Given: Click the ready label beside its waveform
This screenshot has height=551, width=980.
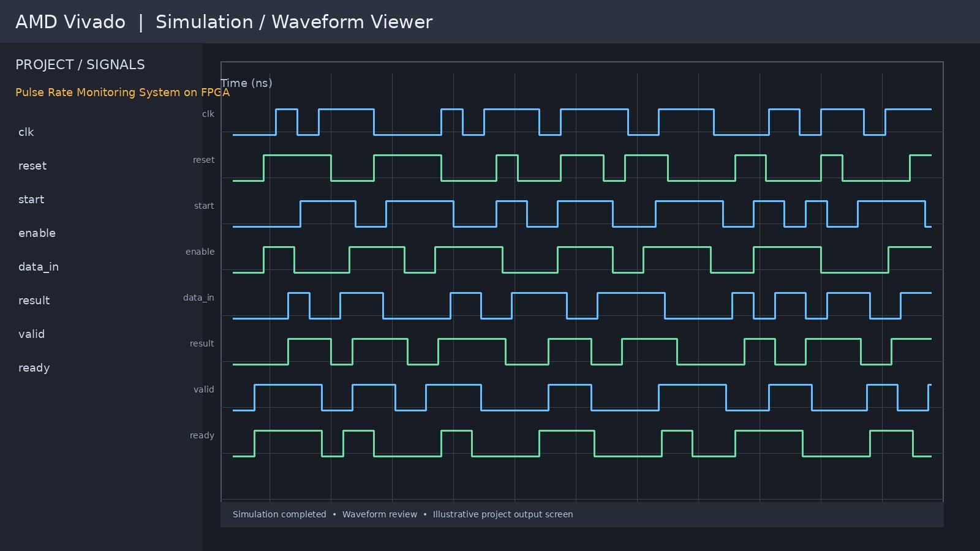Looking at the screenshot, I should (202, 435).
